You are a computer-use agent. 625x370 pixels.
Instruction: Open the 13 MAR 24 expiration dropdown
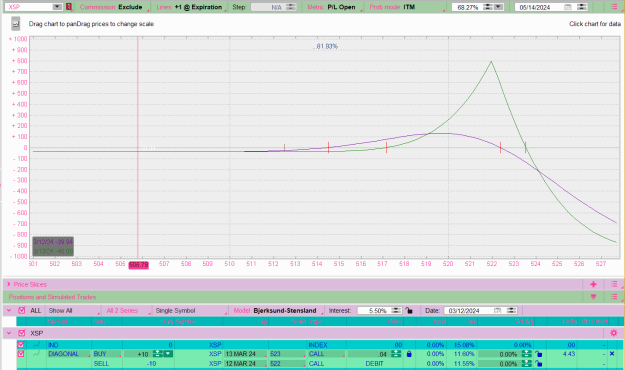[245, 354]
